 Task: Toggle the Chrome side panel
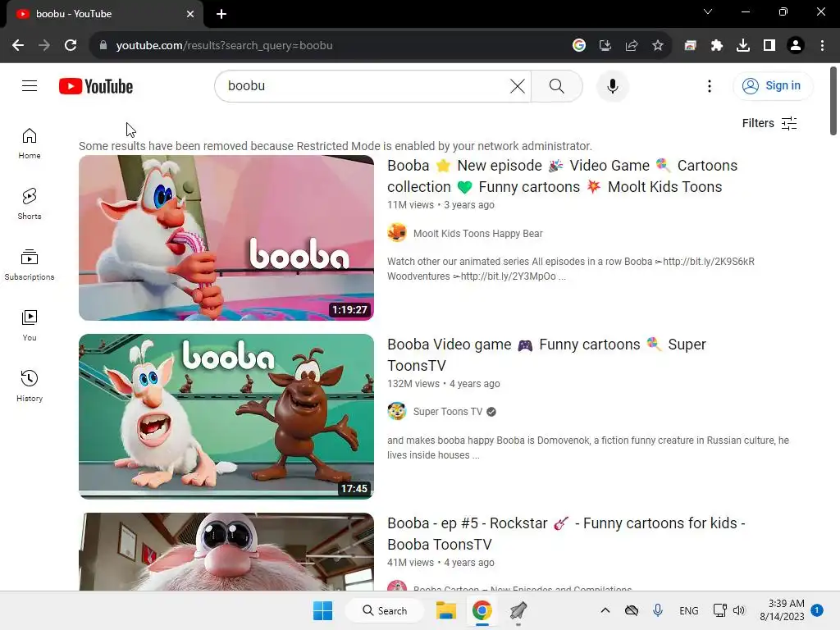pyautogui.click(x=769, y=46)
